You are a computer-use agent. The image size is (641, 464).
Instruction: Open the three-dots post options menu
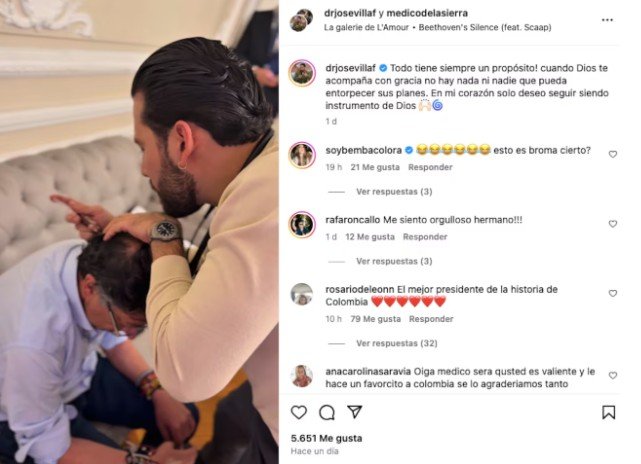coord(607,20)
